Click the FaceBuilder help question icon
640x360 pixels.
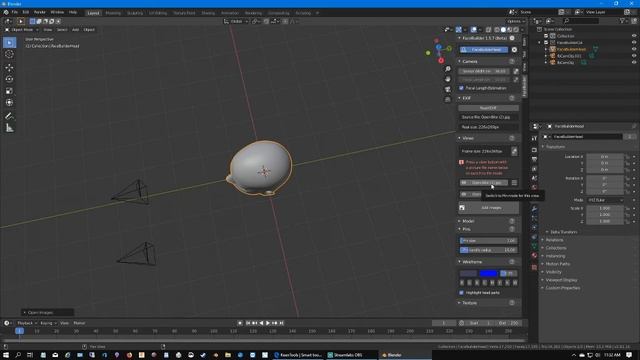pyautogui.click(x=512, y=38)
